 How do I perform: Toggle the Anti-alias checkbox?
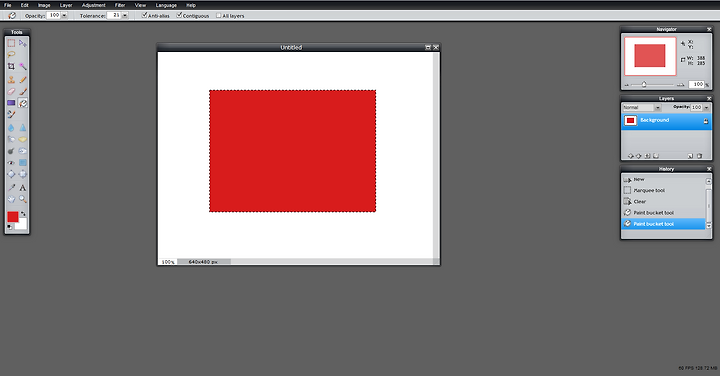coord(144,15)
